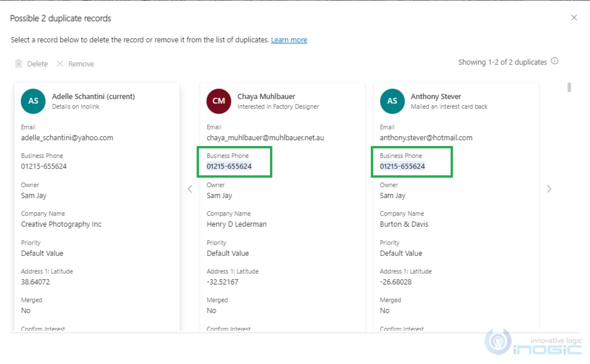Click Showing 1-2 of 2 duplicates text

click(x=502, y=62)
